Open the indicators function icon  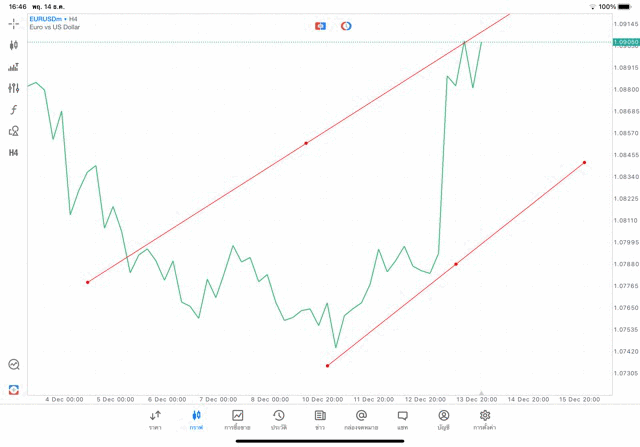point(14,110)
